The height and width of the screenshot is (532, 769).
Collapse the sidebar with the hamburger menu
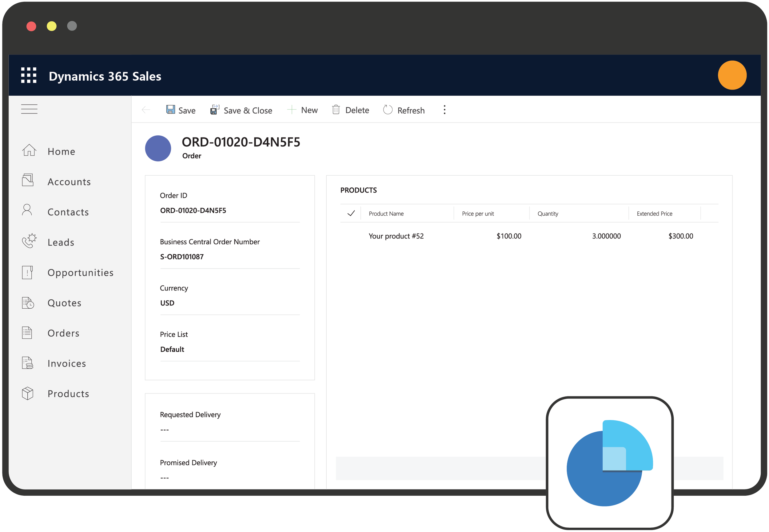click(x=29, y=109)
